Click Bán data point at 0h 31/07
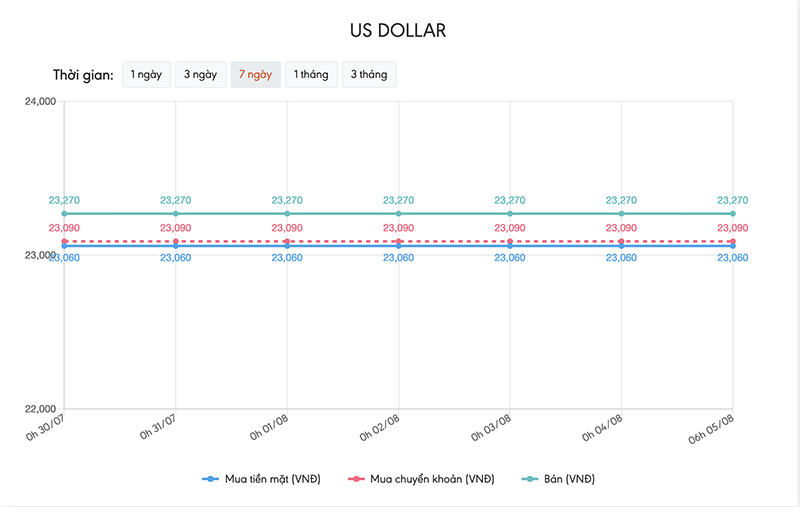 (176, 213)
